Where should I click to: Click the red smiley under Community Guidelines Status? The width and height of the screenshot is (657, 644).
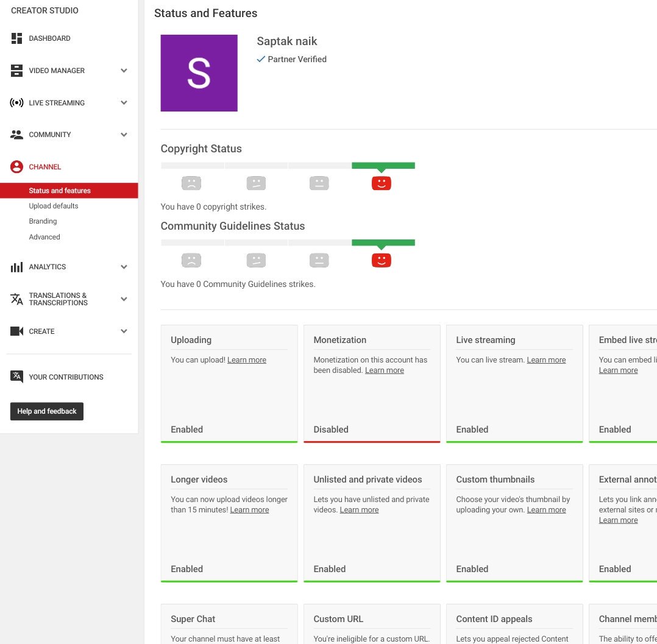[x=382, y=260]
